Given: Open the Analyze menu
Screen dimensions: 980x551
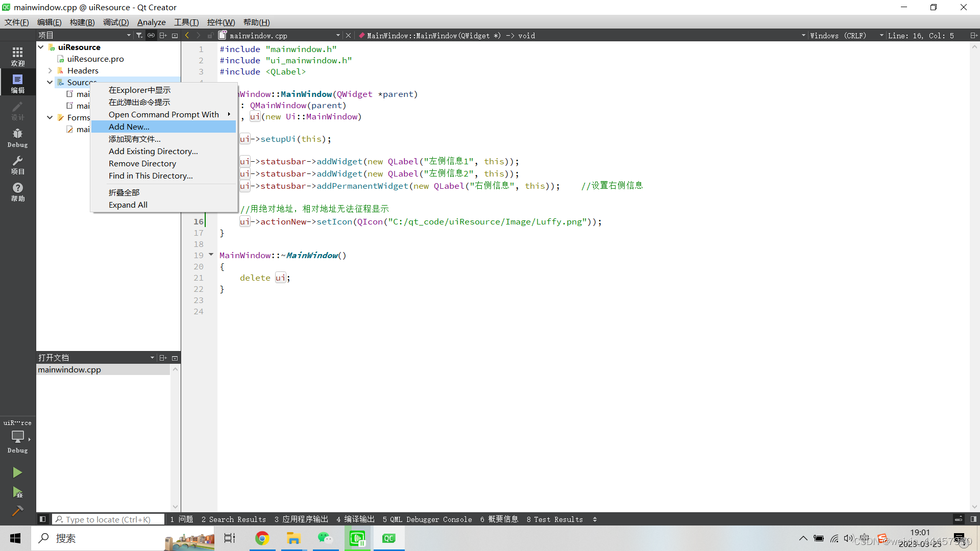Looking at the screenshot, I should [152, 22].
